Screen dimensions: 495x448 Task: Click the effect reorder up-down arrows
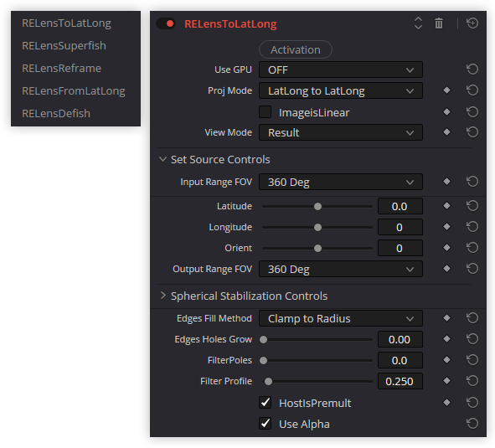pyautogui.click(x=418, y=23)
